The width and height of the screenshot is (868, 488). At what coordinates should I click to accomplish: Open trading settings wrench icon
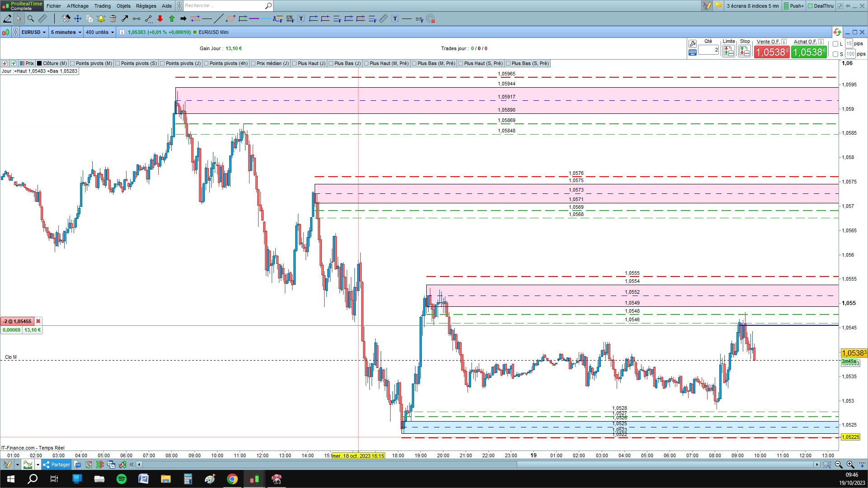pos(692,44)
